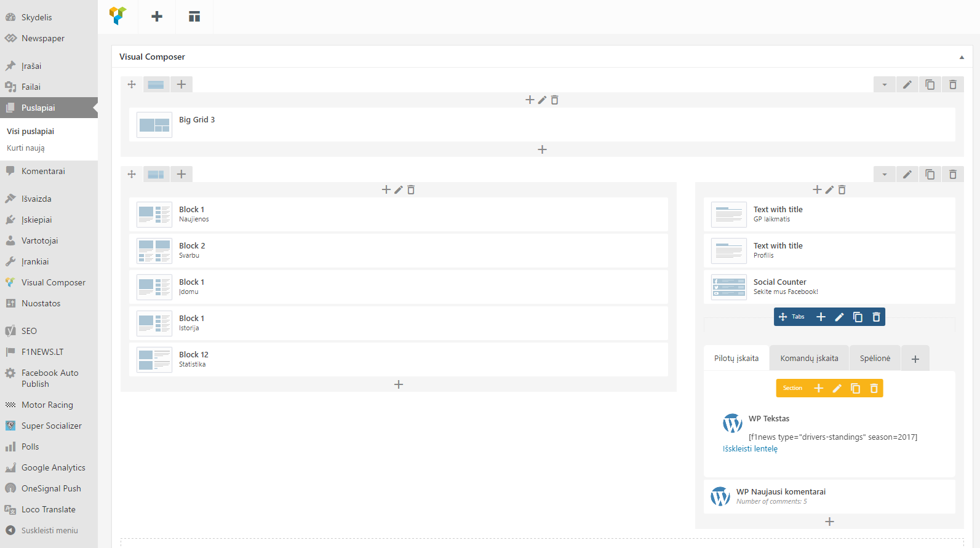Toggle collapse arrow of second row
The width and height of the screenshot is (980, 548).
click(x=885, y=175)
